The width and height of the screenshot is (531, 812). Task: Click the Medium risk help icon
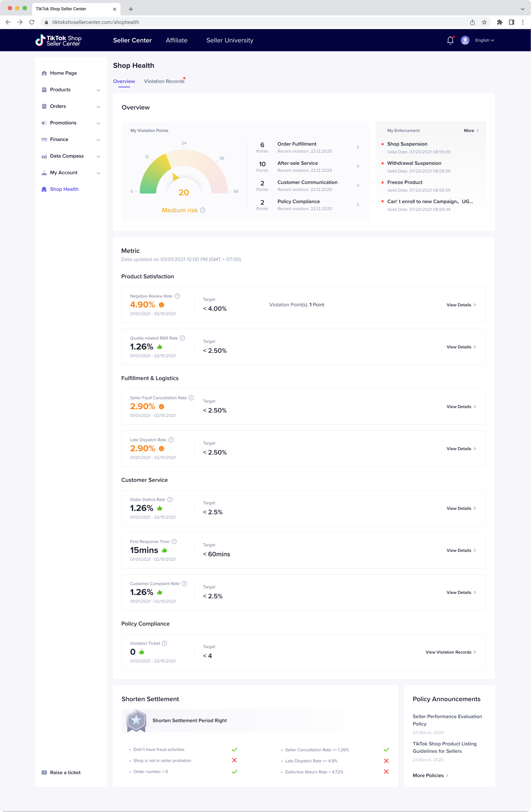point(203,210)
